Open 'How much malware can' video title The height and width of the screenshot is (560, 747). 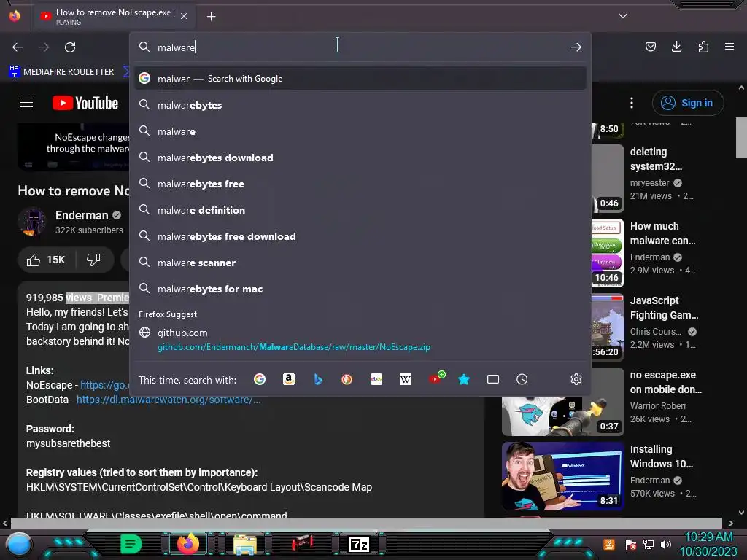(662, 233)
